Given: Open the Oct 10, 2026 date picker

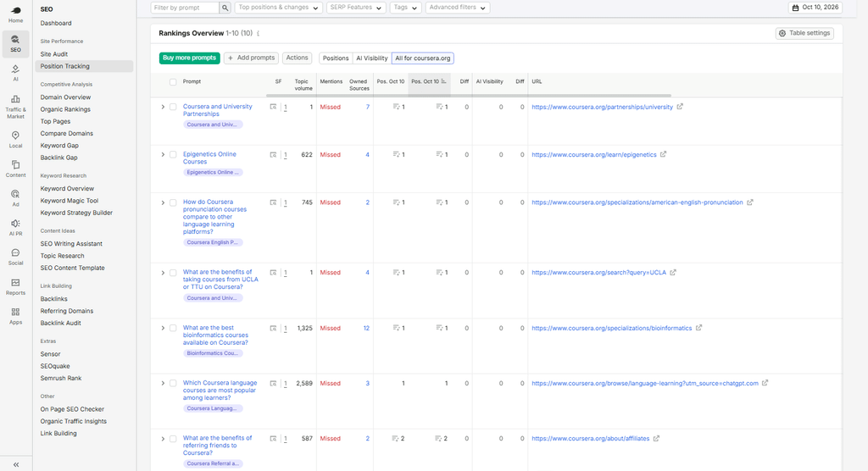Looking at the screenshot, I should tap(815, 8).
